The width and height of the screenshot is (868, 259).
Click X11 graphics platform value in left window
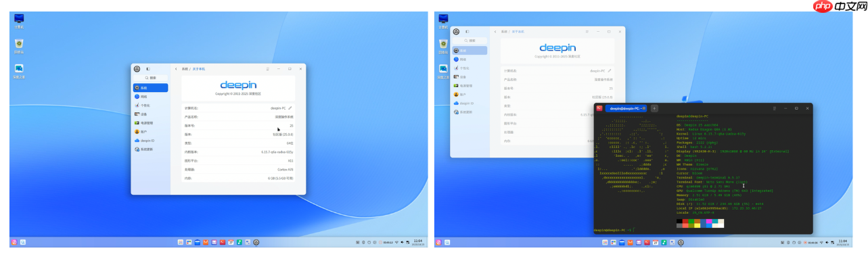tap(291, 161)
